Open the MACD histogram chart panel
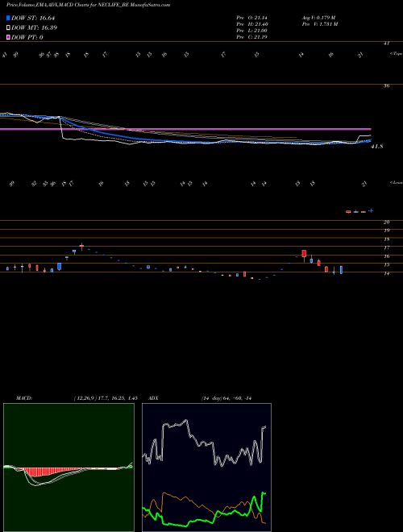403x532 pixels. pyautogui.click(x=69, y=468)
